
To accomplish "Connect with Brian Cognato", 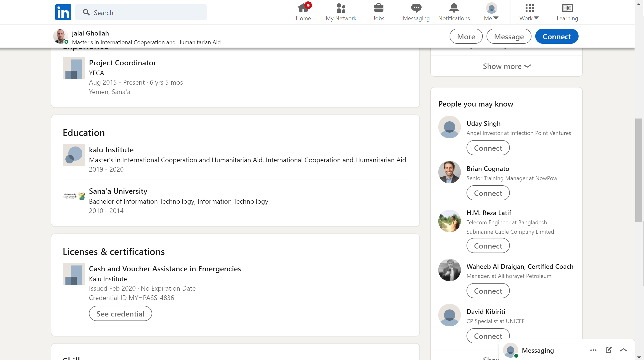I will (488, 193).
